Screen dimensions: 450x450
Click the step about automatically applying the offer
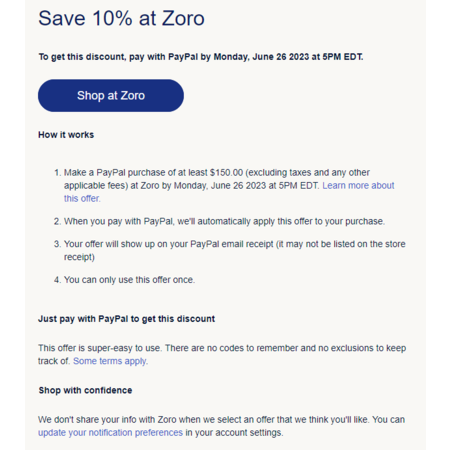click(224, 221)
